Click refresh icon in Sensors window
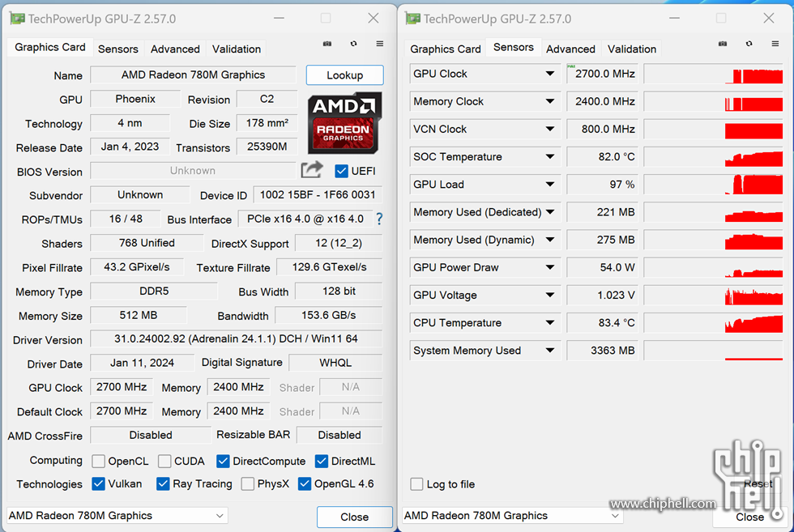794x532 pixels. tap(749, 44)
